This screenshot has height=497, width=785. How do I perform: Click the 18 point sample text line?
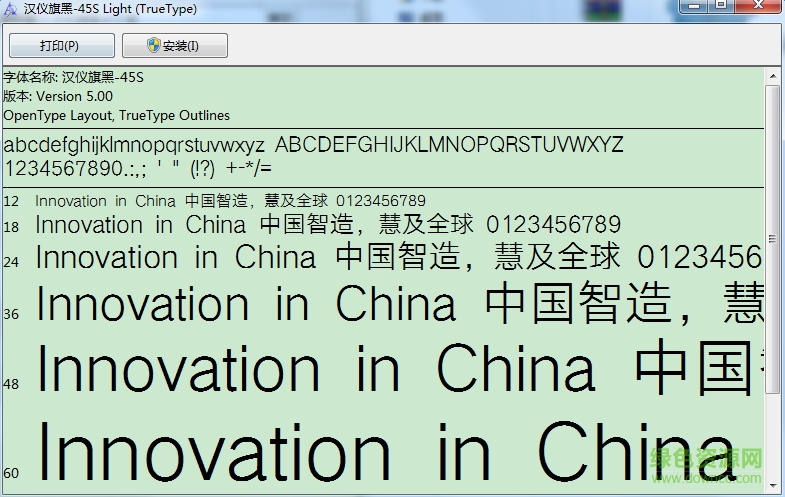(x=328, y=225)
